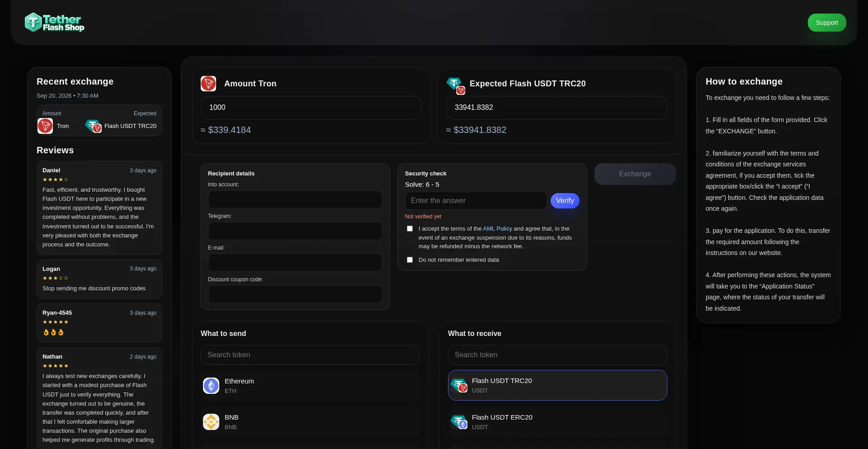Click the 'Recipient details' heading
Screen dimensions: 868x449
click(231, 174)
